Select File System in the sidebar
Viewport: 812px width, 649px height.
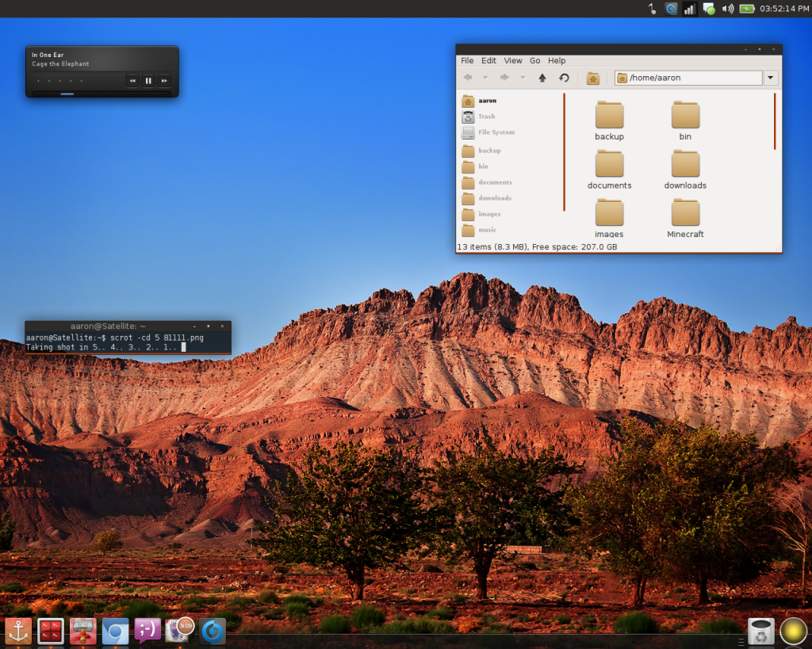pos(496,132)
